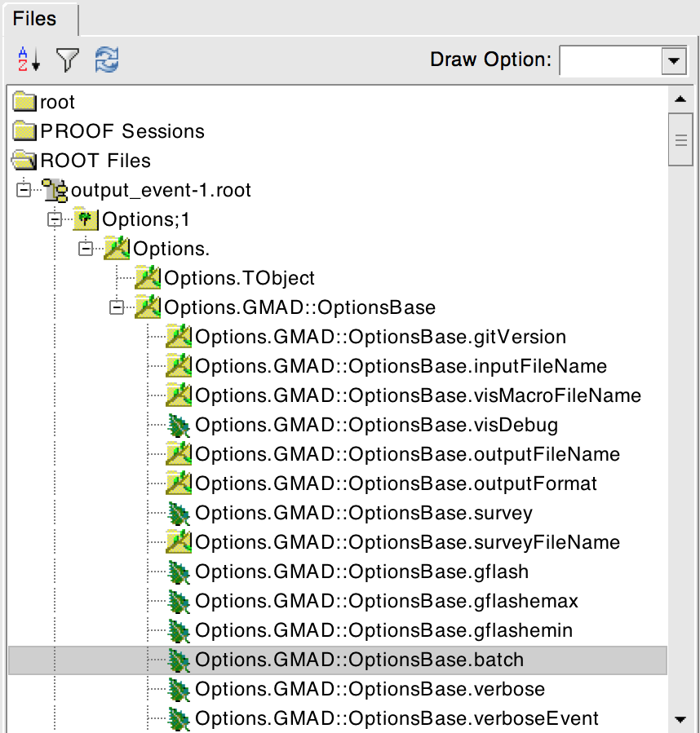Click the gflashemin leaf icon
This screenshot has width=700, height=733.
tap(179, 631)
